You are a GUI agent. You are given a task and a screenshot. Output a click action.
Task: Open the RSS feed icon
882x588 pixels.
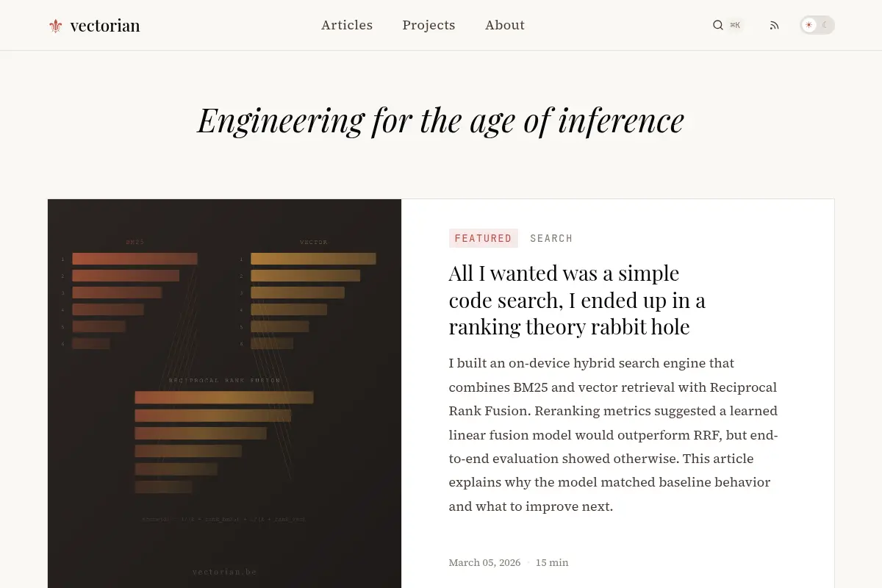tap(774, 25)
